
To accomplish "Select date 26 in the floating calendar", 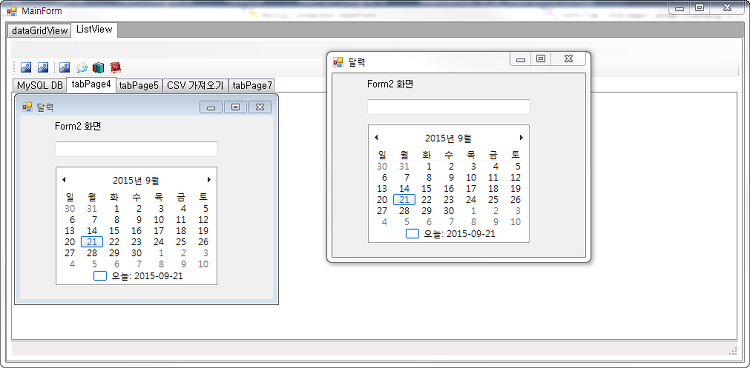I will click(516, 200).
